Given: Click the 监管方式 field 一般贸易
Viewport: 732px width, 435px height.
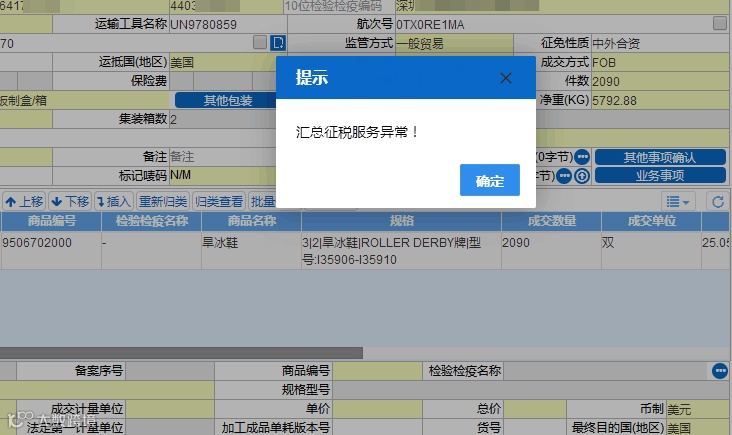Looking at the screenshot, I should tap(454, 43).
